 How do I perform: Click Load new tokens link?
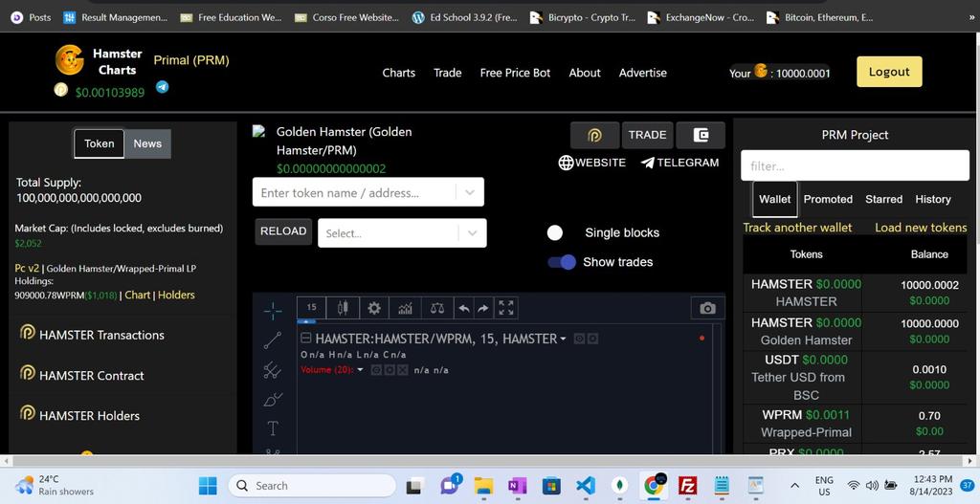coord(921,228)
